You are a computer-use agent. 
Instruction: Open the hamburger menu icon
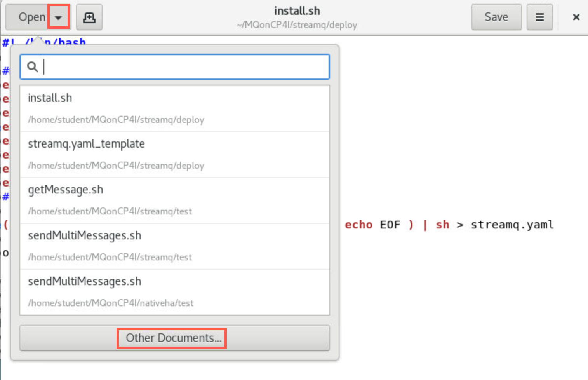(x=539, y=17)
